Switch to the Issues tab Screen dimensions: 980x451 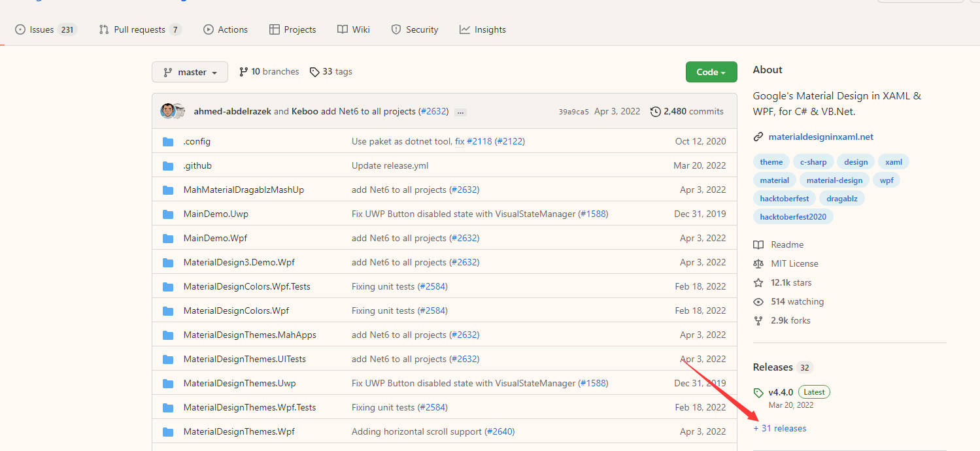[46, 29]
